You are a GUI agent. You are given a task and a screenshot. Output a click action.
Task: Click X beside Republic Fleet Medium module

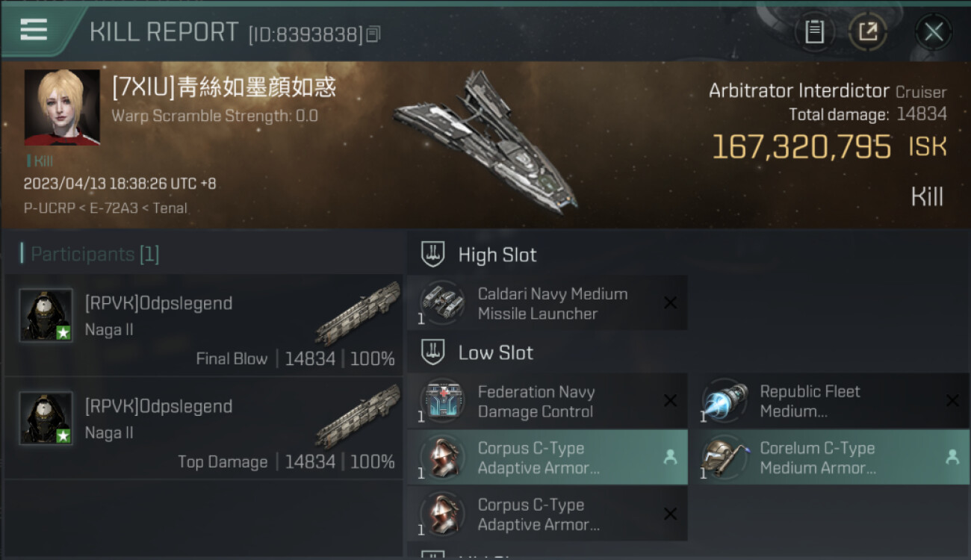pos(952,401)
